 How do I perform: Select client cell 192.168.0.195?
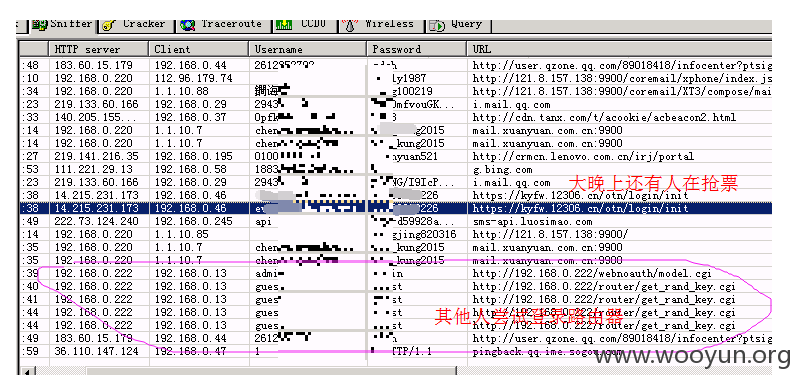pos(193,157)
